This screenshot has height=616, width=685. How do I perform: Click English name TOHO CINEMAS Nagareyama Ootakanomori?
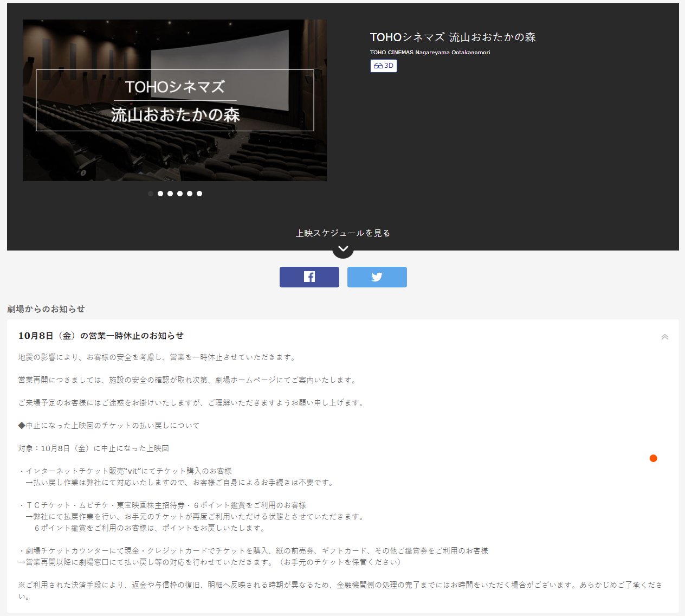click(x=430, y=53)
